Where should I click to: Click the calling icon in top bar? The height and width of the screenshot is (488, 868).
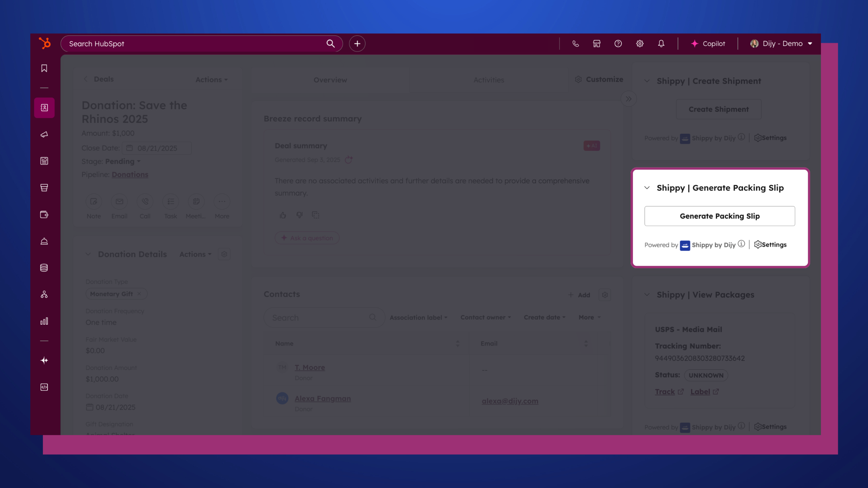(575, 44)
